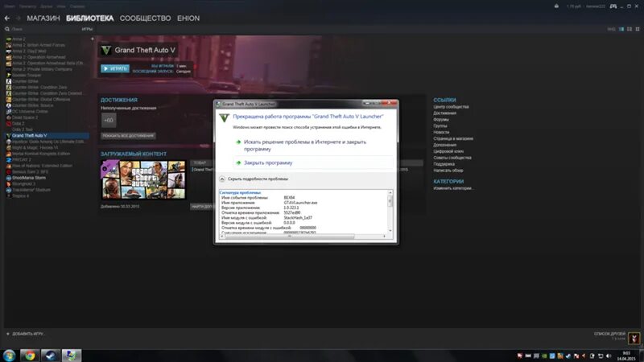Image resolution: width=644 pixels, height=362 pixels.
Task: Switch library to grid view icon
Action: [638, 29]
